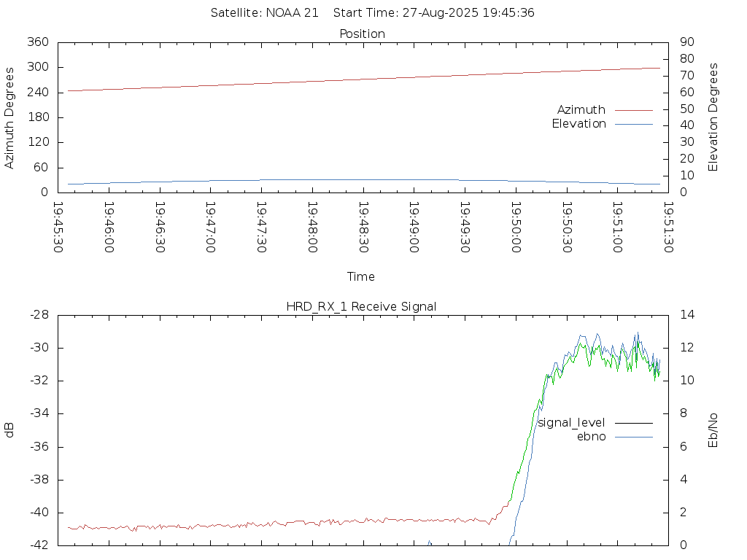Click the blue ebno legend line sample
The width and height of the screenshot is (747, 560).
[x=634, y=437]
